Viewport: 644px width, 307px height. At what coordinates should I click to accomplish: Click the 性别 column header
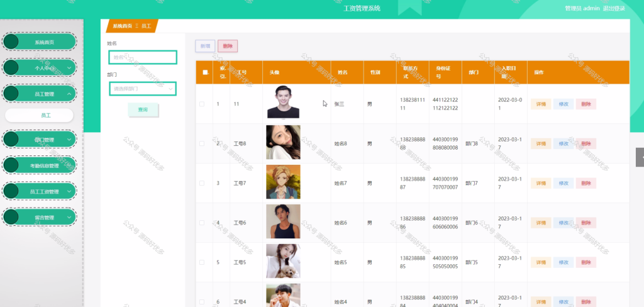(375, 72)
